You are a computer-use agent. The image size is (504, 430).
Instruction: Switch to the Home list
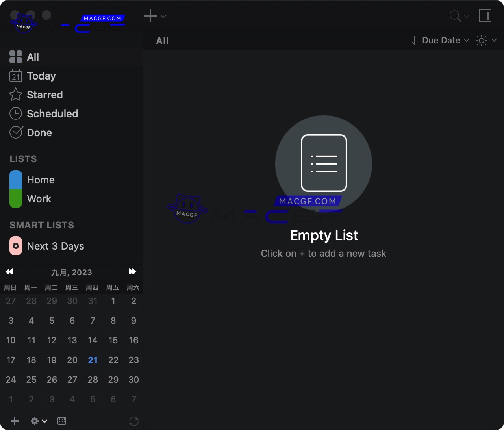41,180
